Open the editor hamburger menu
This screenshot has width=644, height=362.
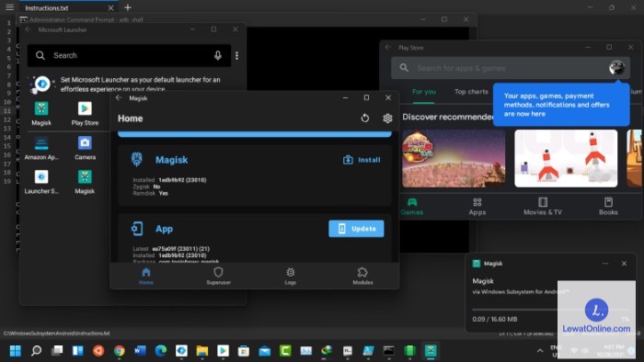coord(10,7)
